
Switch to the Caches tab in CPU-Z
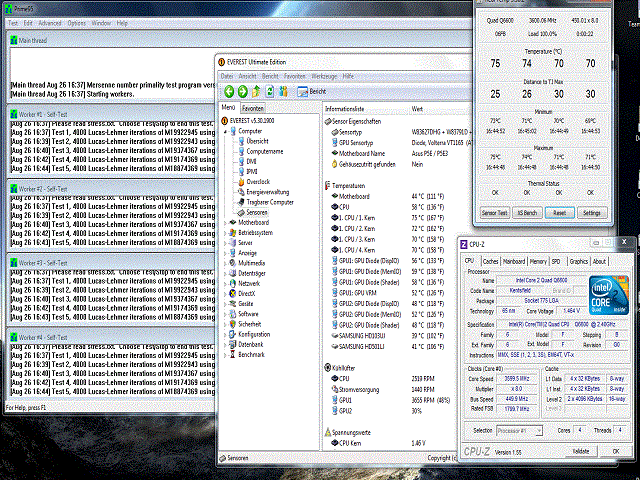[490, 261]
